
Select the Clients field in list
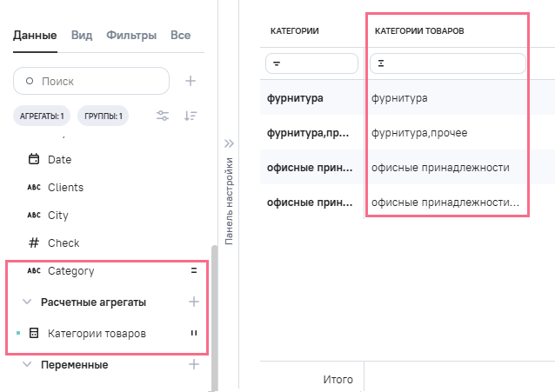65,188
